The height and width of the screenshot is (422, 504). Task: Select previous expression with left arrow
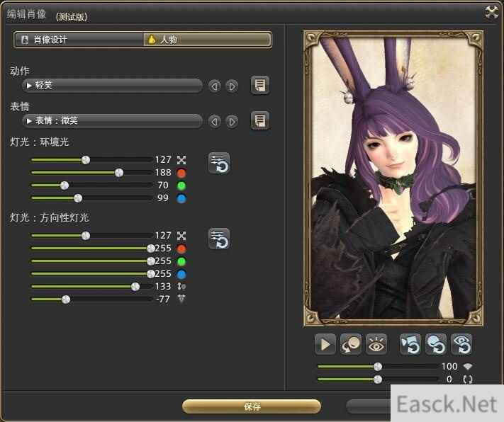pos(215,121)
